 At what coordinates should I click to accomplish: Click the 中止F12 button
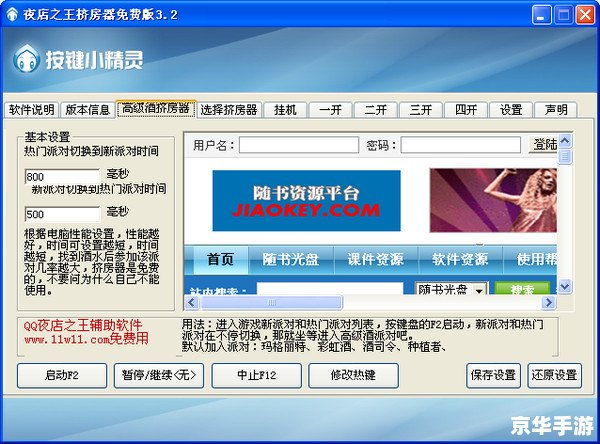pos(256,375)
